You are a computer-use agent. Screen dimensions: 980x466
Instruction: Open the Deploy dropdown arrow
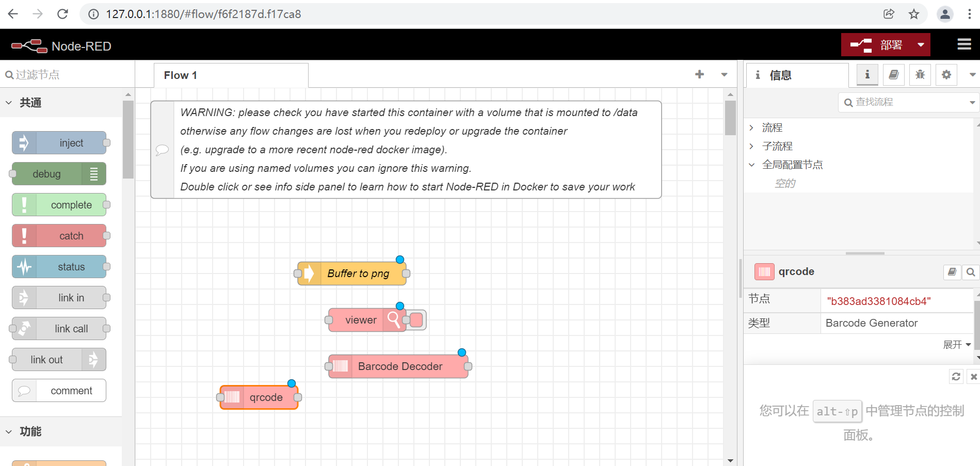[x=921, y=45]
